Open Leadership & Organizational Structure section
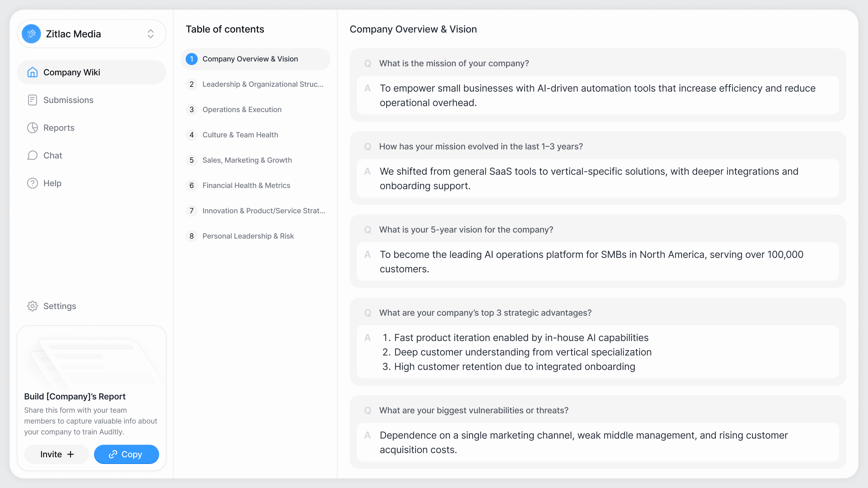This screenshot has width=868, height=488. point(263,84)
